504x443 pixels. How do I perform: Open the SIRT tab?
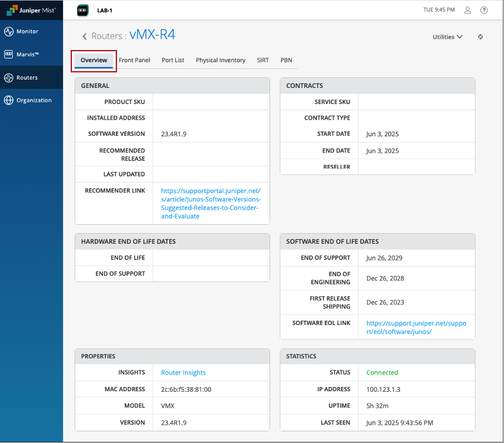[x=263, y=60]
